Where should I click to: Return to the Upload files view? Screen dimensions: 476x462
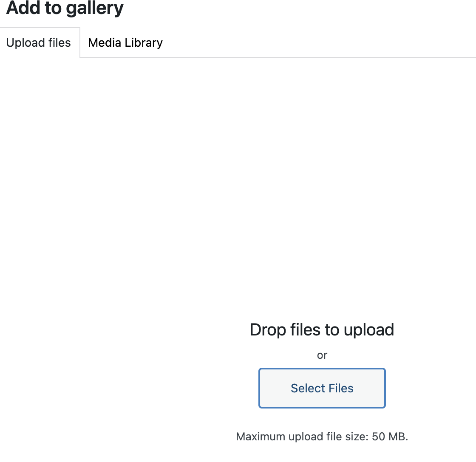(x=39, y=43)
